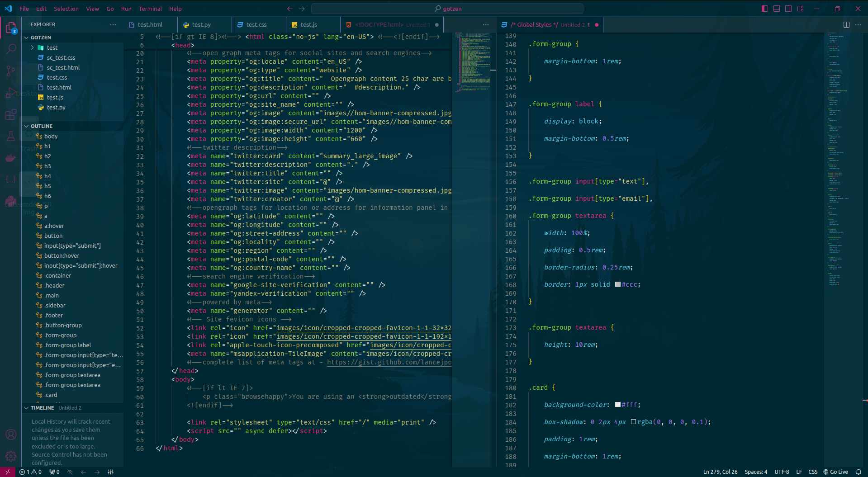This screenshot has height=477, width=868.
Task: Toggle the primary side bar layout button
Action: pyautogui.click(x=765, y=9)
